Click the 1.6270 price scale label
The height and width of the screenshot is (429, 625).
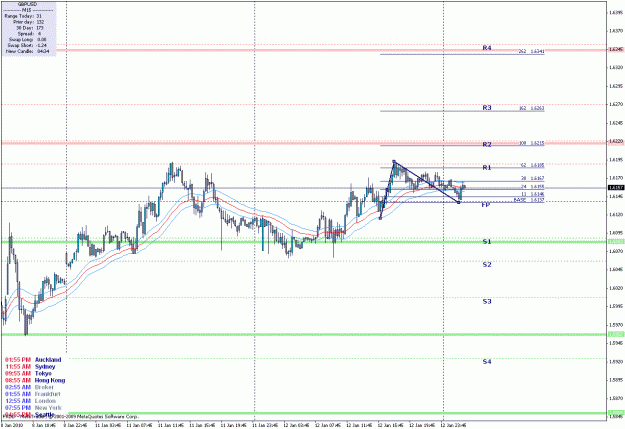[x=616, y=104]
